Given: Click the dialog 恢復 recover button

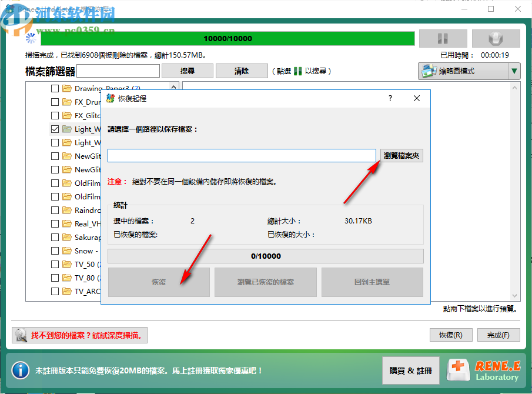Looking at the screenshot, I should (159, 282).
